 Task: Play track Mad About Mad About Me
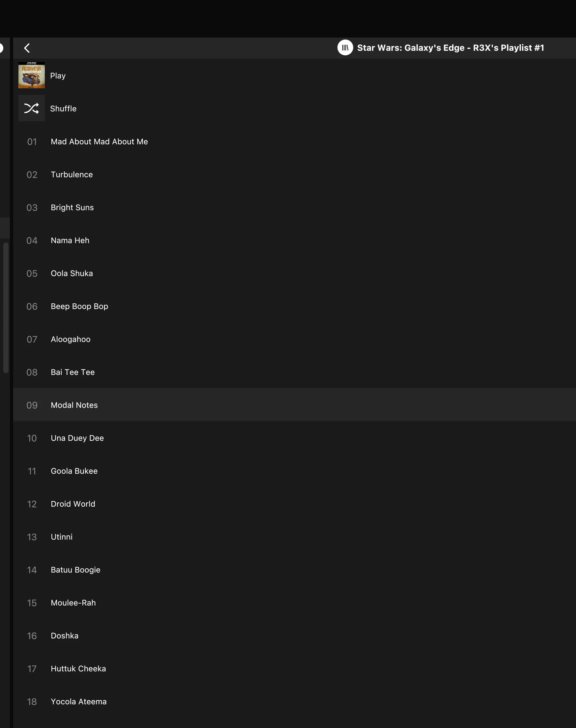tap(99, 142)
